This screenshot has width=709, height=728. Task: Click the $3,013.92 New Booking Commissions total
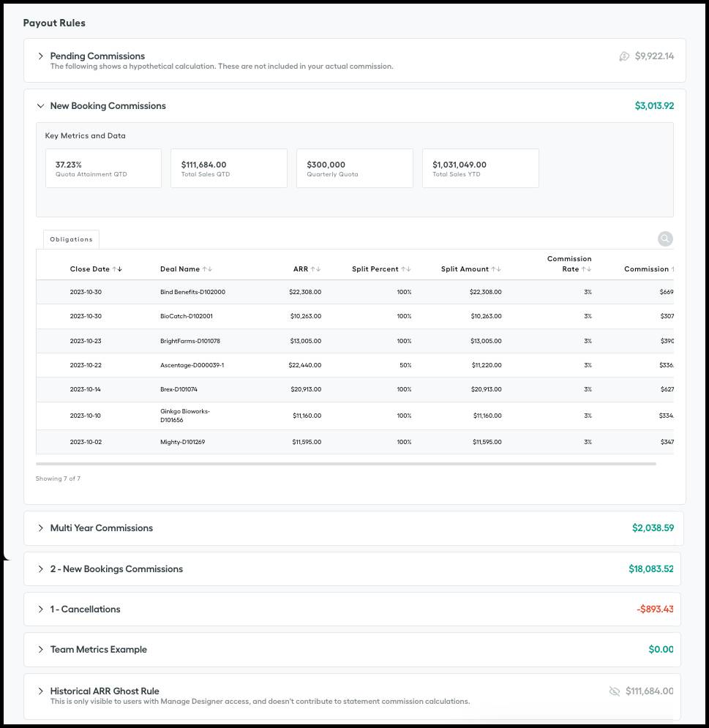coord(654,106)
